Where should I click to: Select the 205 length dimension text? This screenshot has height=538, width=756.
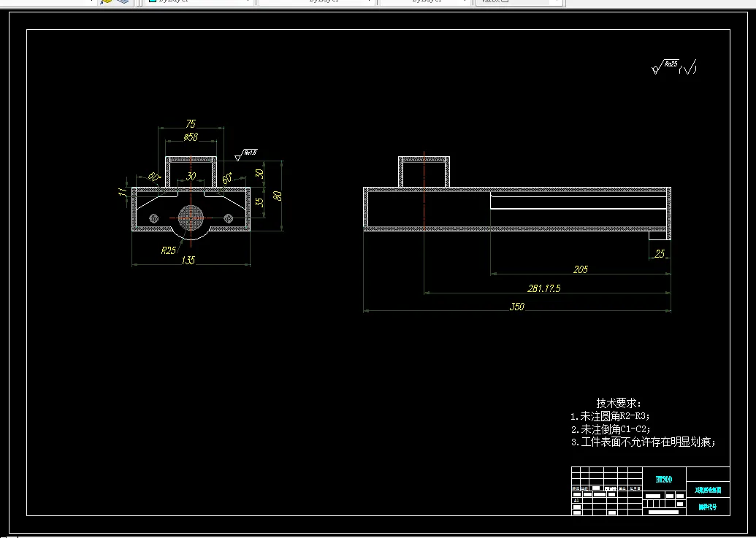[x=581, y=269]
